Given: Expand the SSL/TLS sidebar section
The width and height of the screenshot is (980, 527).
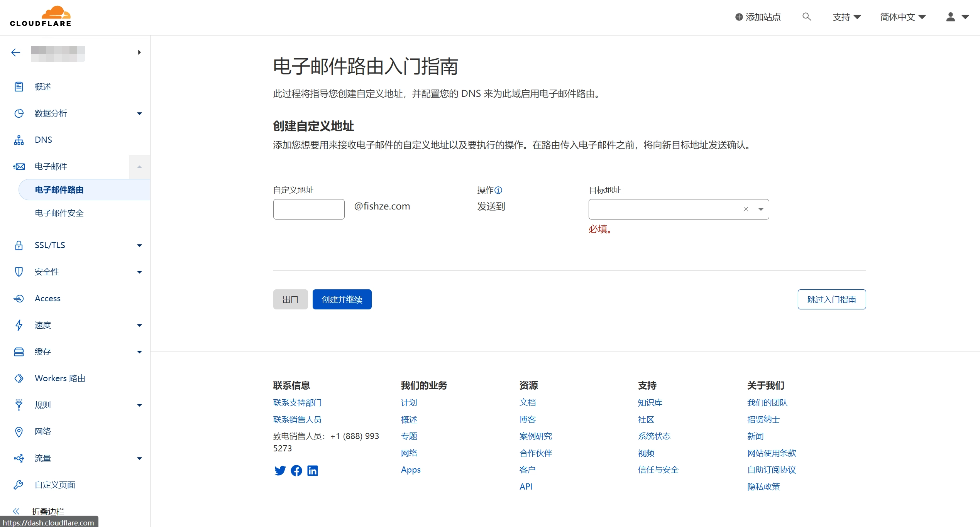Looking at the screenshot, I should click(x=139, y=245).
